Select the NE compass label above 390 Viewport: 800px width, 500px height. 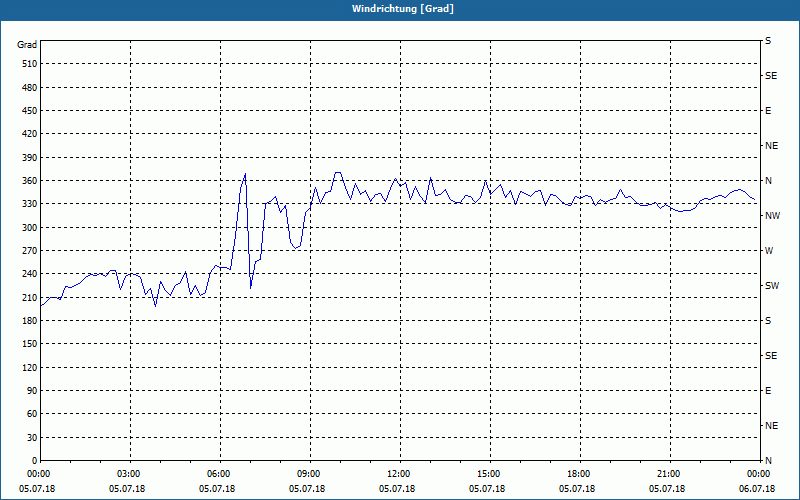pyautogui.click(x=771, y=146)
